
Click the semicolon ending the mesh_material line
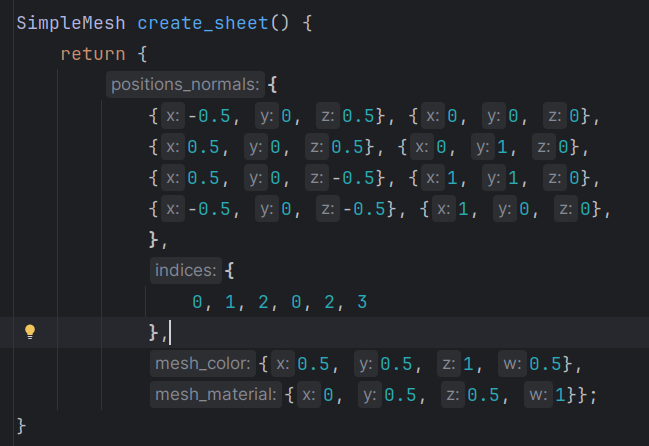coord(594,395)
